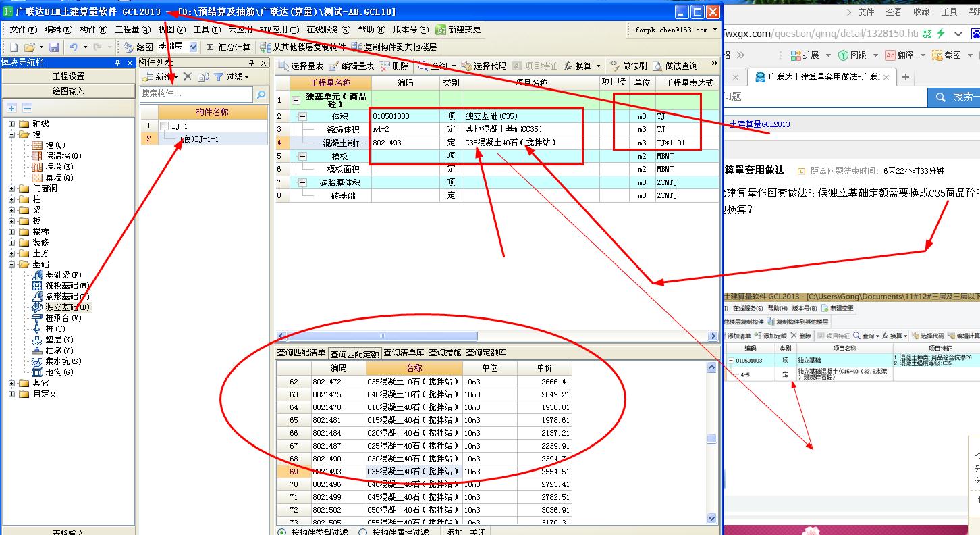Screen dimensions: 980x535
Task: Open the 工程量(Q) menu
Action: [132, 30]
